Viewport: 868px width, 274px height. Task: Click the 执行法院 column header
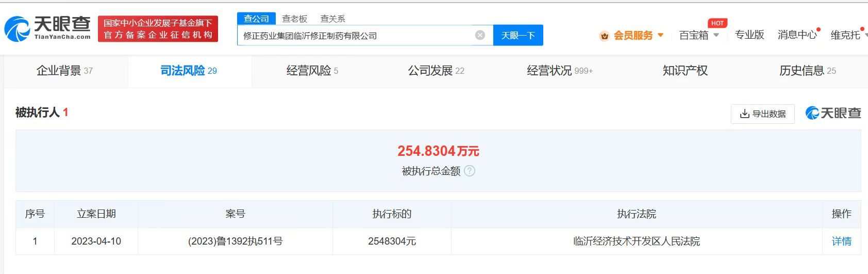[x=637, y=214]
